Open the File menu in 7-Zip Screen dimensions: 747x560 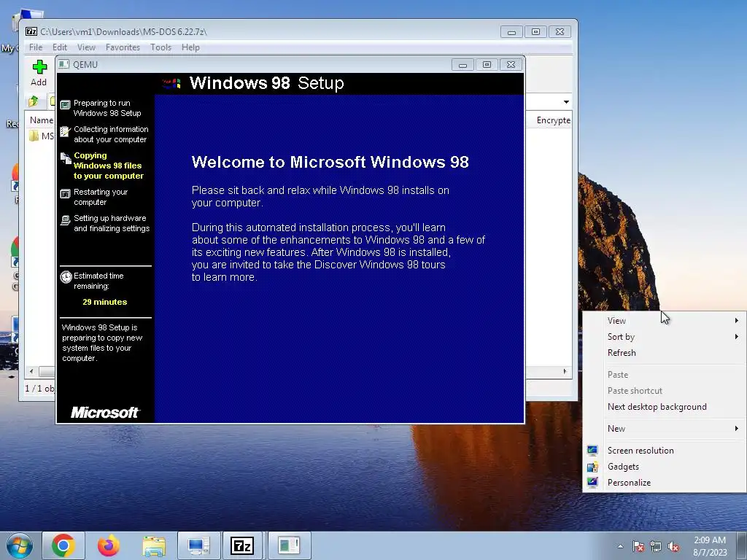tap(36, 47)
